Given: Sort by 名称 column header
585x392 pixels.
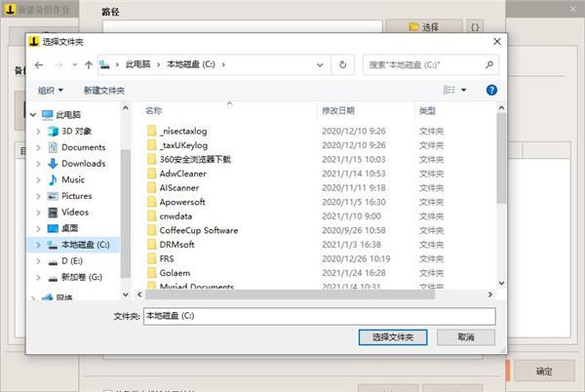Looking at the screenshot, I should 154,110.
